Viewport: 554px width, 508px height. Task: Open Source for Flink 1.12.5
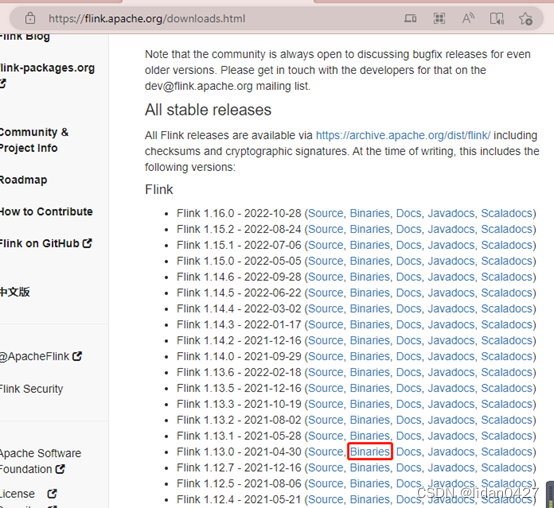(x=326, y=483)
